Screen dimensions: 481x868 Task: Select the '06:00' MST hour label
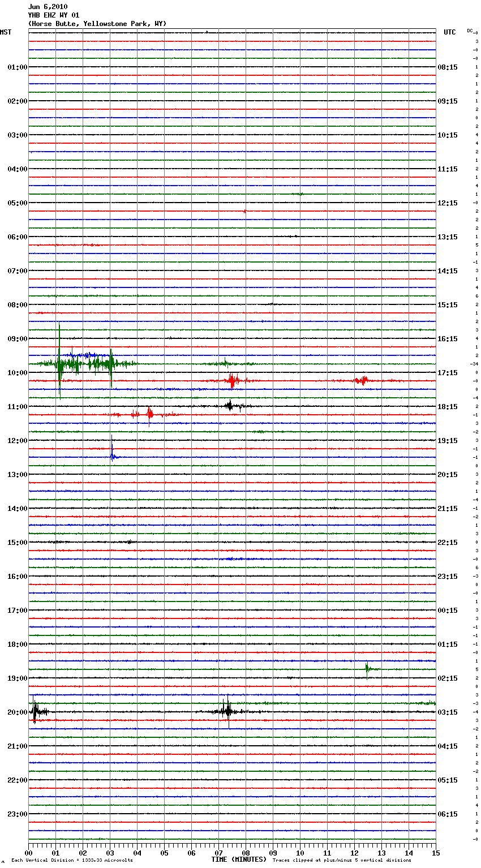coord(17,237)
